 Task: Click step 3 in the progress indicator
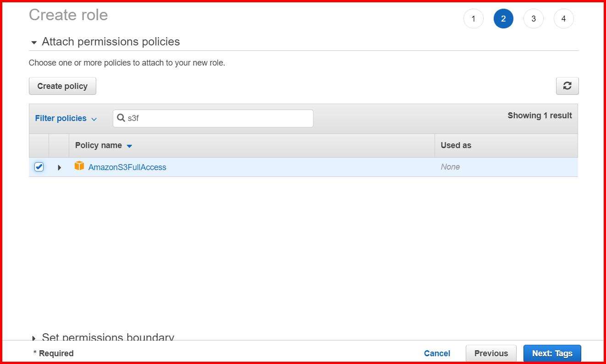(534, 18)
